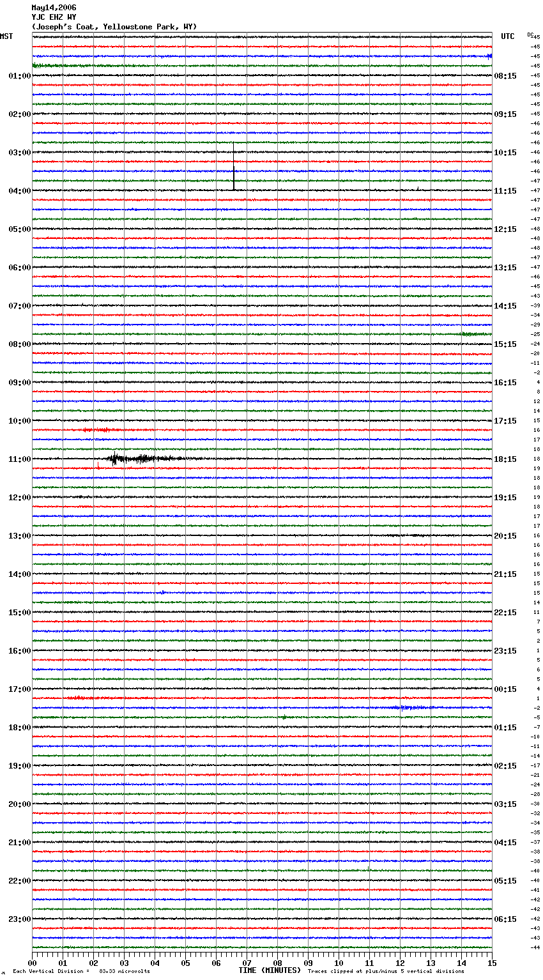Pick the "05:00" MST hour label

pyautogui.click(x=20, y=229)
